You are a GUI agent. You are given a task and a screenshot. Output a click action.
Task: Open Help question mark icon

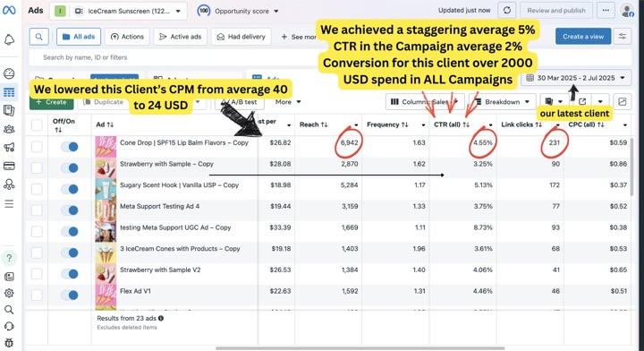[x=9, y=258]
